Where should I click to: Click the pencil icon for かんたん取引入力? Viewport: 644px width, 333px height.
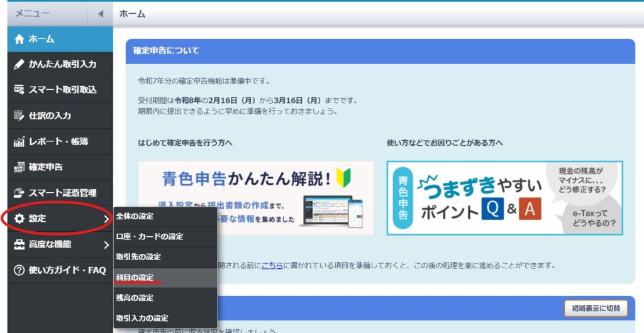click(x=19, y=64)
